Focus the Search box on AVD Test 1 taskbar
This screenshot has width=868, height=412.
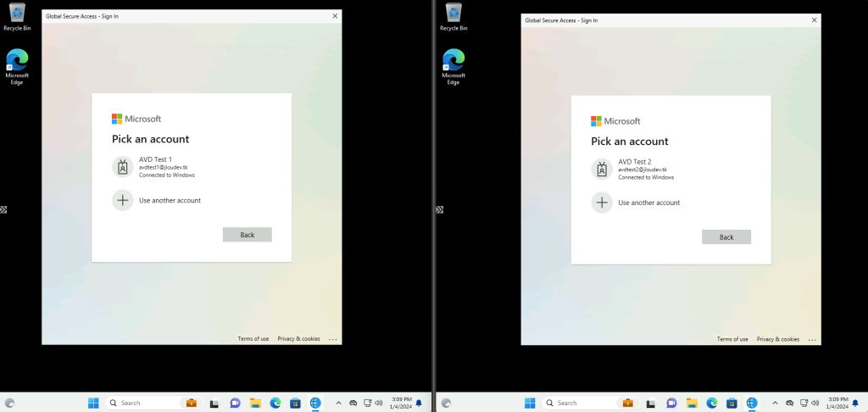tap(153, 404)
